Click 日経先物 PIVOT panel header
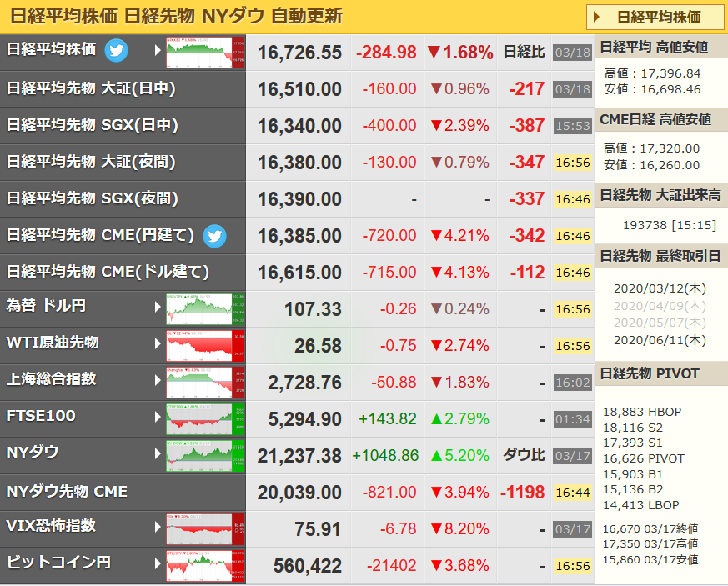This screenshot has height=586, width=728. [661, 373]
